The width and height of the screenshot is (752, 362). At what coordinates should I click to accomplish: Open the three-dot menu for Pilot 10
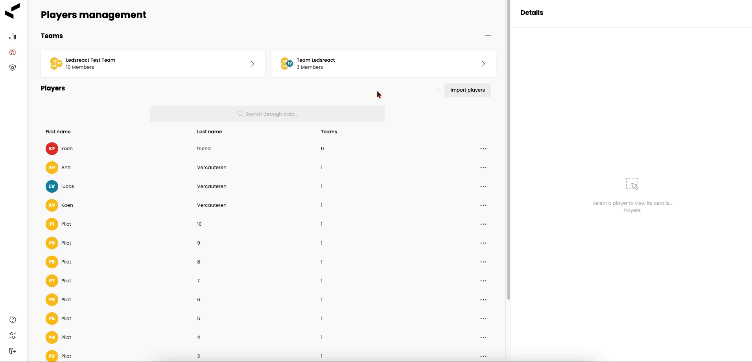tap(483, 224)
